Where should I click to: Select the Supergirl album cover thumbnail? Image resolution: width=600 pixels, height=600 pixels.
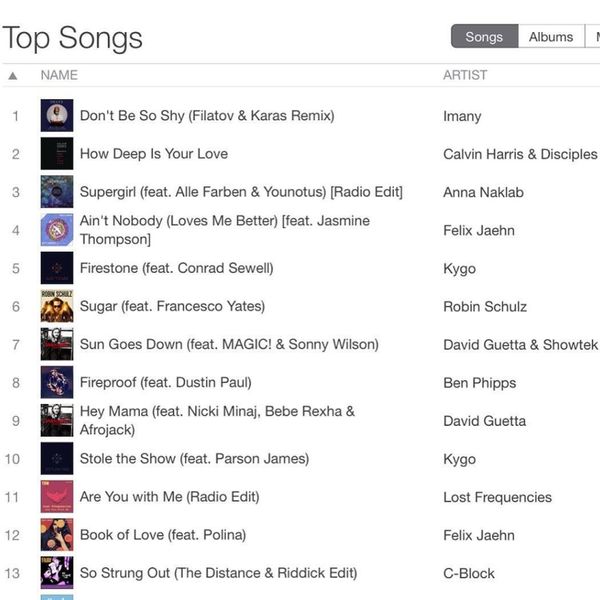point(57,192)
